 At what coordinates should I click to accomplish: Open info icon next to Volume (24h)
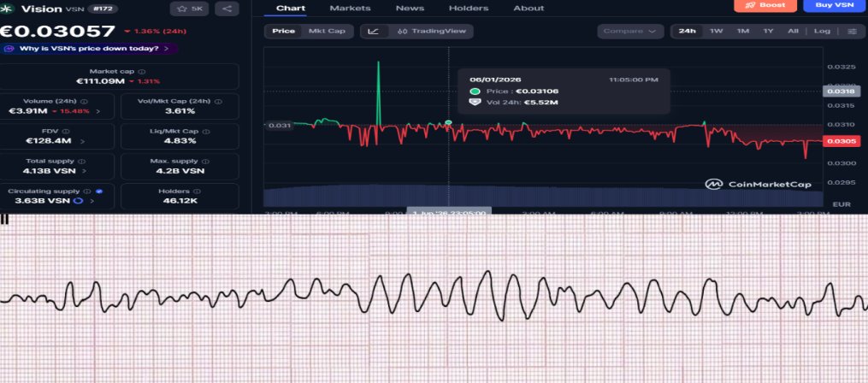pyautogui.click(x=84, y=102)
